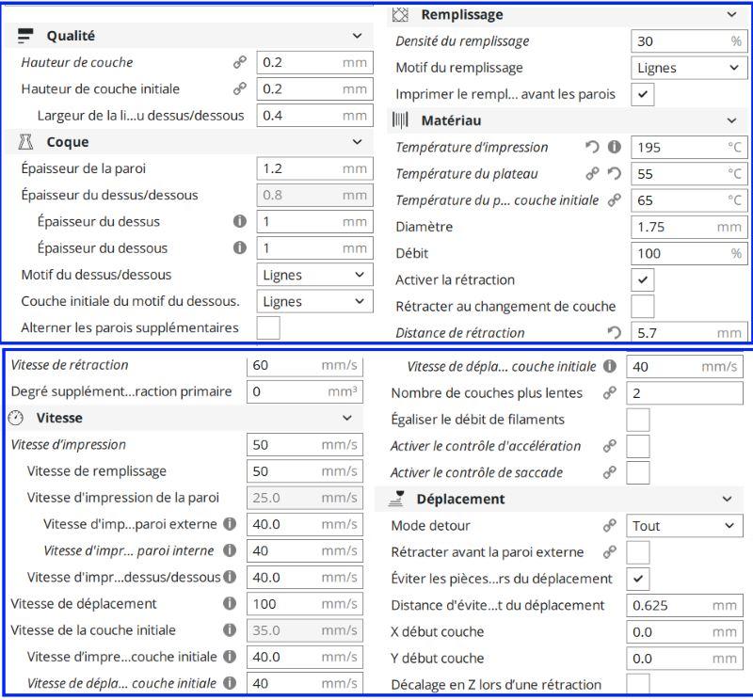
Task: Toggle Égaliser le débit de filaments checkbox
Action: [x=638, y=420]
